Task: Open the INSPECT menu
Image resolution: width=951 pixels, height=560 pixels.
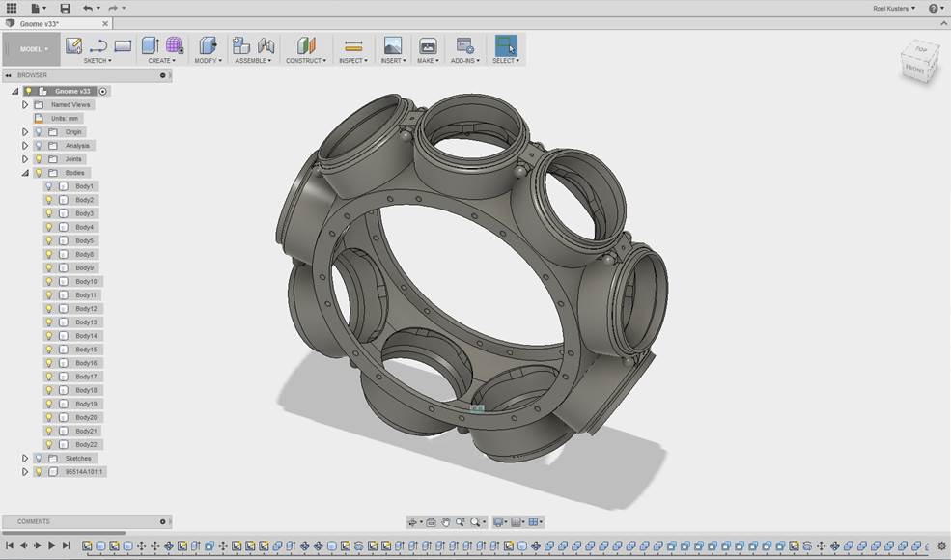Action: [x=353, y=61]
